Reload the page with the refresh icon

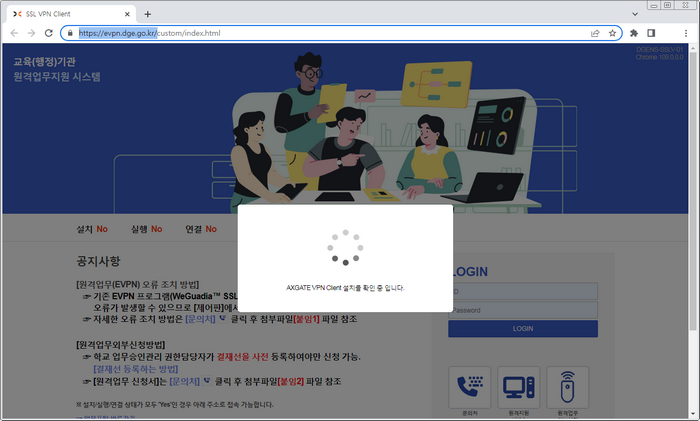point(49,33)
